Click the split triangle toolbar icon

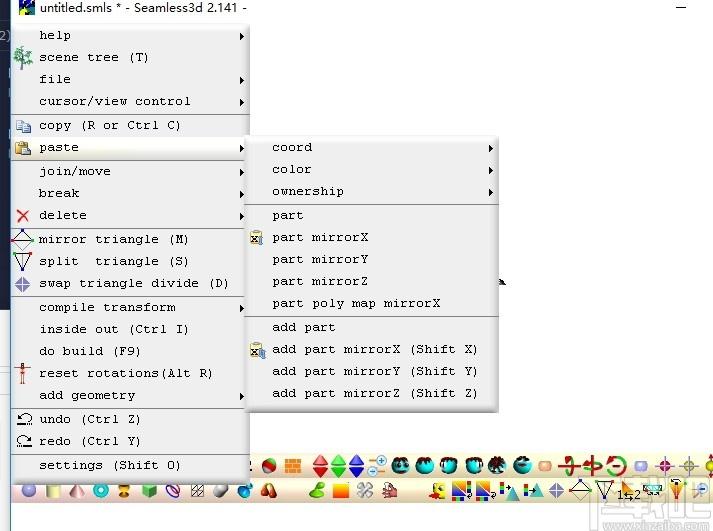[604, 491]
